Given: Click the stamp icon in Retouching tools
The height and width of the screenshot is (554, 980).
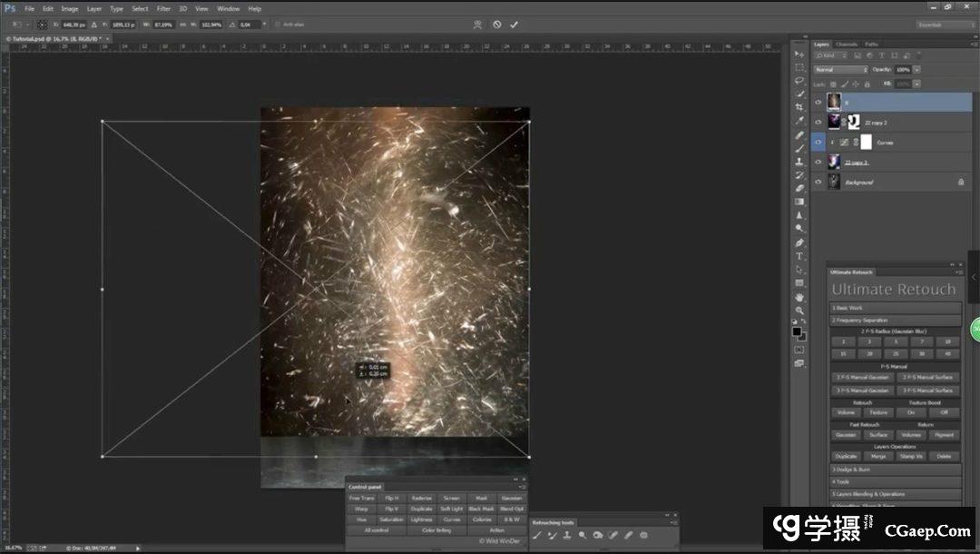Looking at the screenshot, I should (x=566, y=535).
